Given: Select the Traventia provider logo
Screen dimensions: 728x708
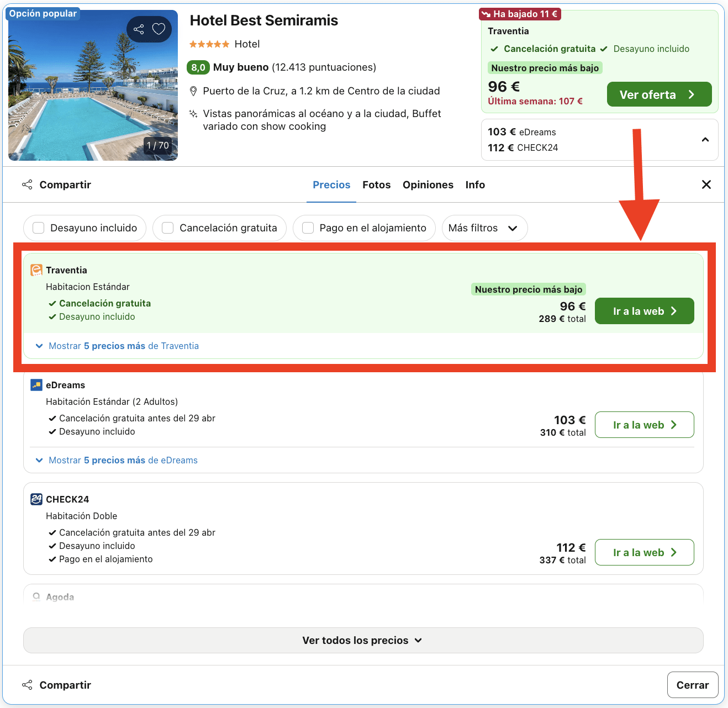Looking at the screenshot, I should tap(35, 270).
